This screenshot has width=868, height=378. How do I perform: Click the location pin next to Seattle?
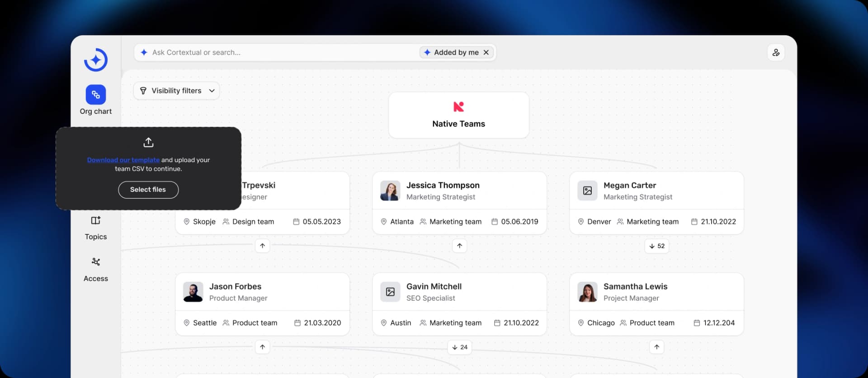[x=186, y=323]
